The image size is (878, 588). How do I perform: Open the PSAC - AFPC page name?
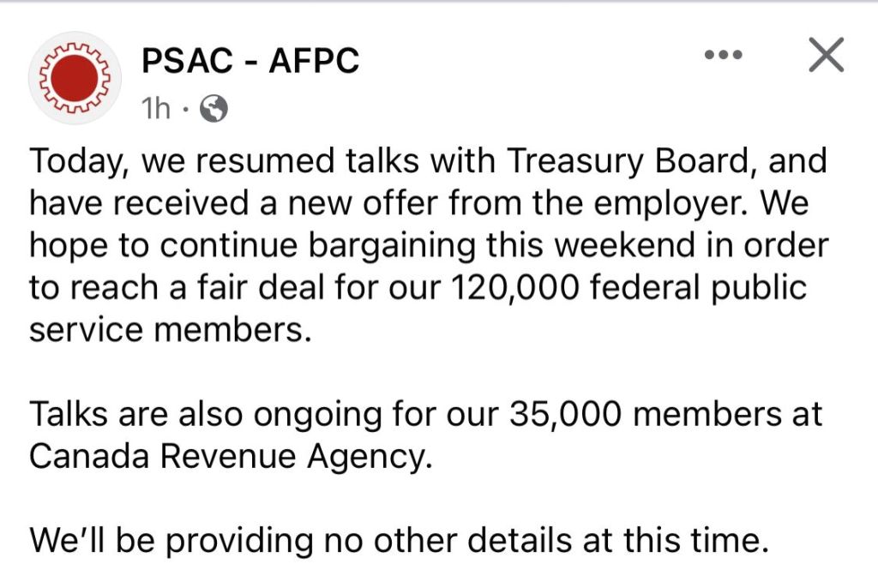pos(250,60)
